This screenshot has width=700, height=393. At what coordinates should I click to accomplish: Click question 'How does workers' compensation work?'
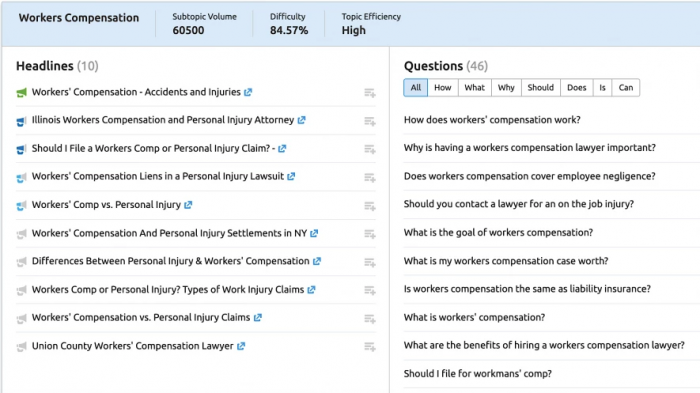pyautogui.click(x=492, y=120)
